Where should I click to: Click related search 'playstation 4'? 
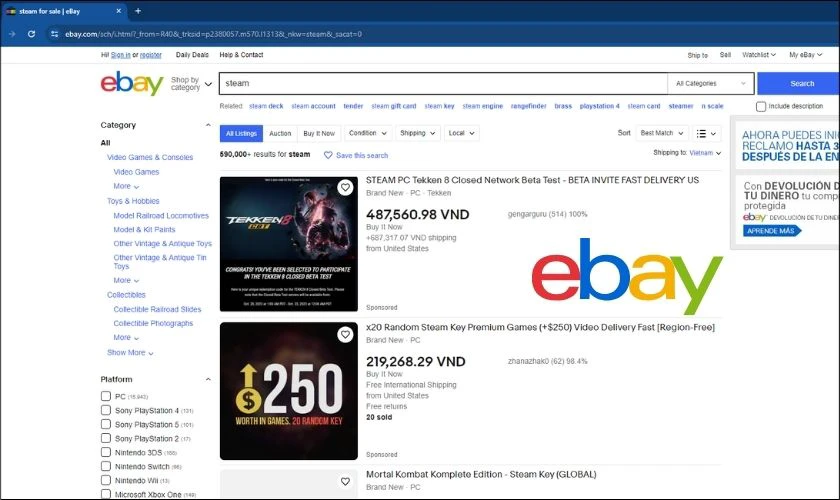(x=599, y=106)
